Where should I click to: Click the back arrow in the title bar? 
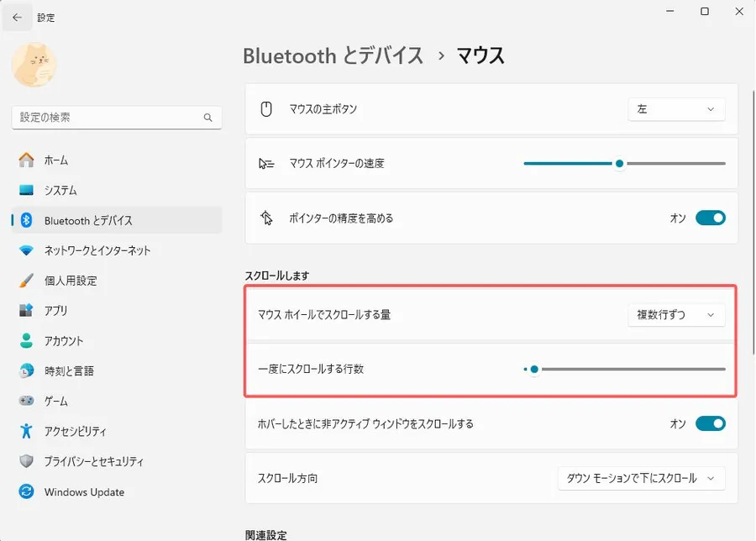pos(17,17)
